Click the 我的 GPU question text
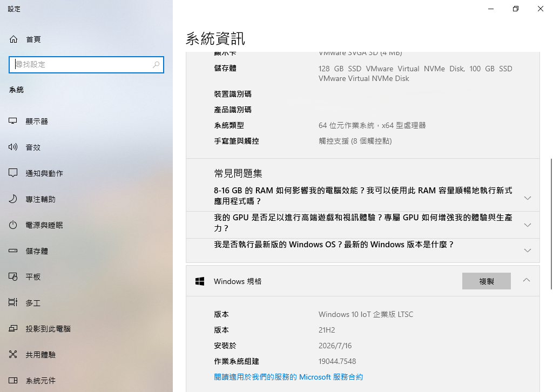 (x=363, y=223)
